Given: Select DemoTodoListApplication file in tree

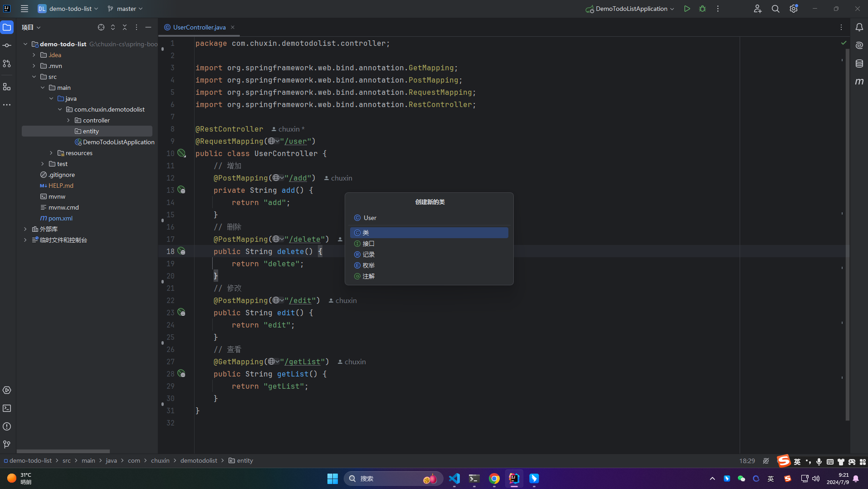Looking at the screenshot, I should tap(118, 142).
